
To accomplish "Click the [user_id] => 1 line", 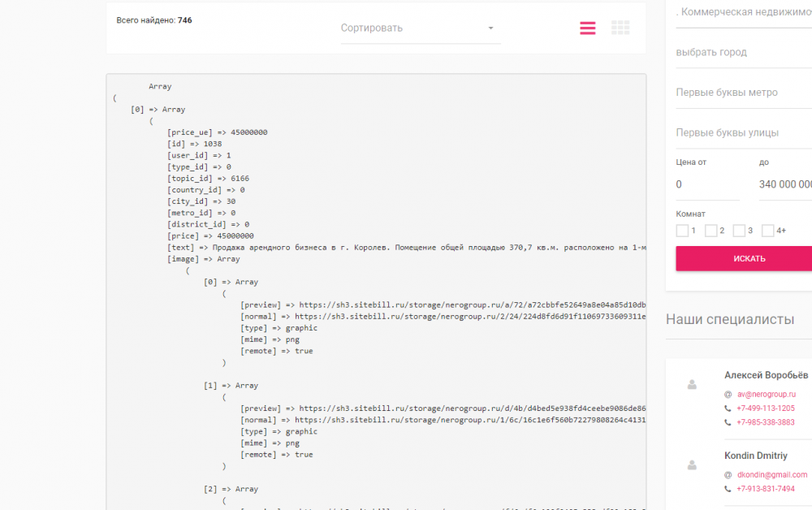I will pos(199,155).
